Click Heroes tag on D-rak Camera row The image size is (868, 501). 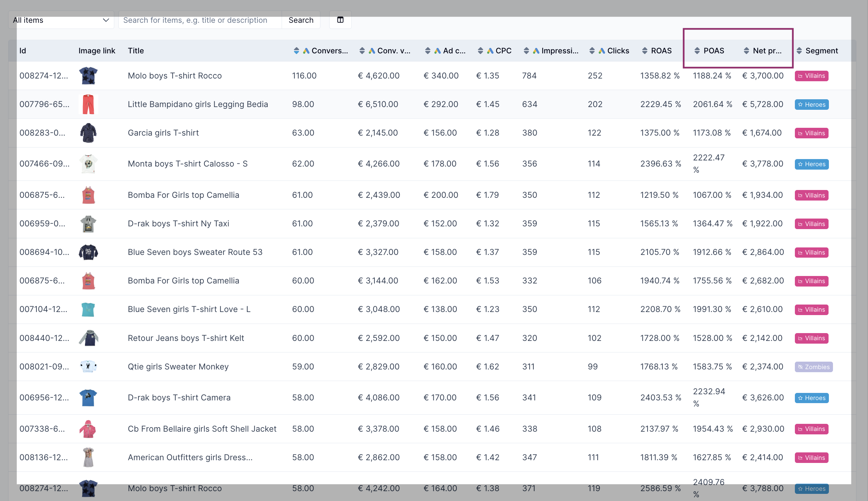(x=812, y=398)
